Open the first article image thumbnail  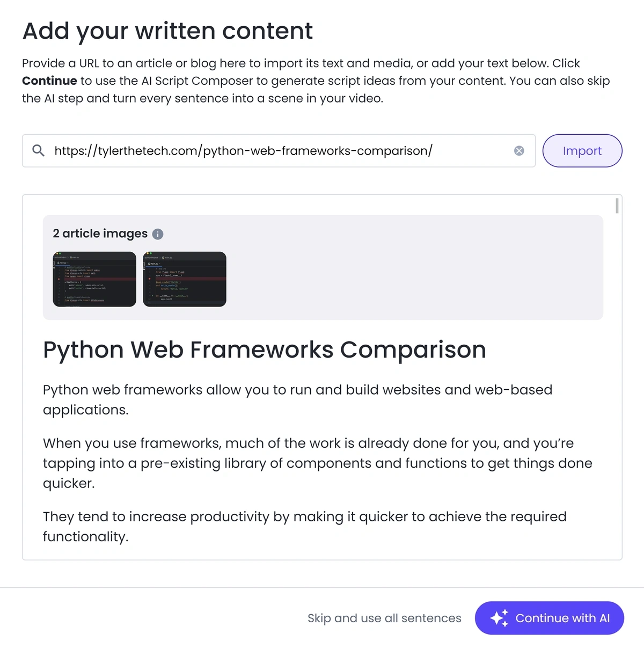94,279
